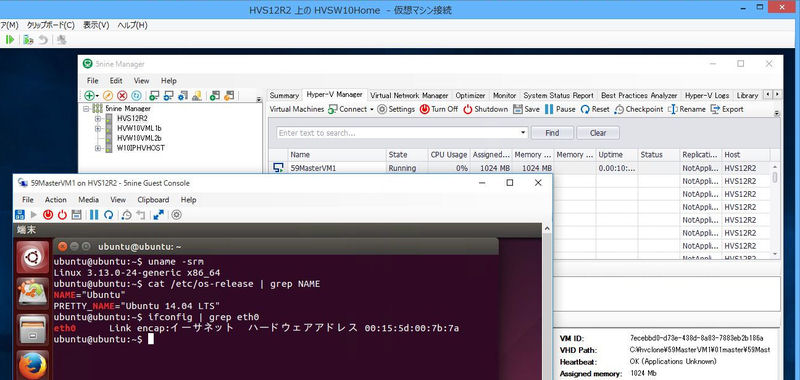The height and width of the screenshot is (380, 800).
Task: Click Rename in Virtual Machines toolbar
Action: coord(687,109)
